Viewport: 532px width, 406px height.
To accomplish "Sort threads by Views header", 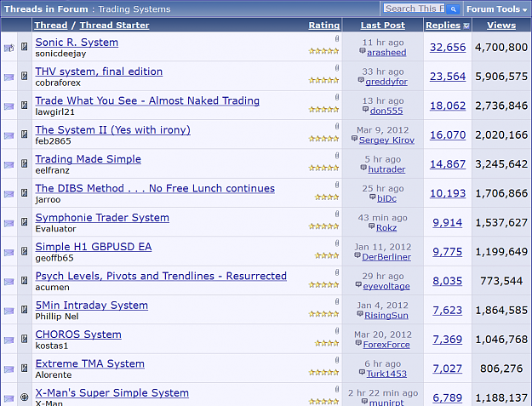I will point(501,25).
